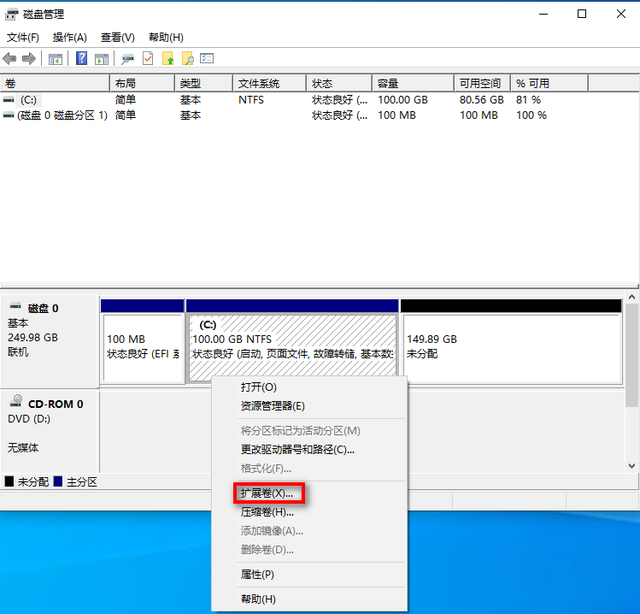Sort by the 文件系统 column header
The height and width of the screenshot is (614, 640).
click(x=258, y=83)
